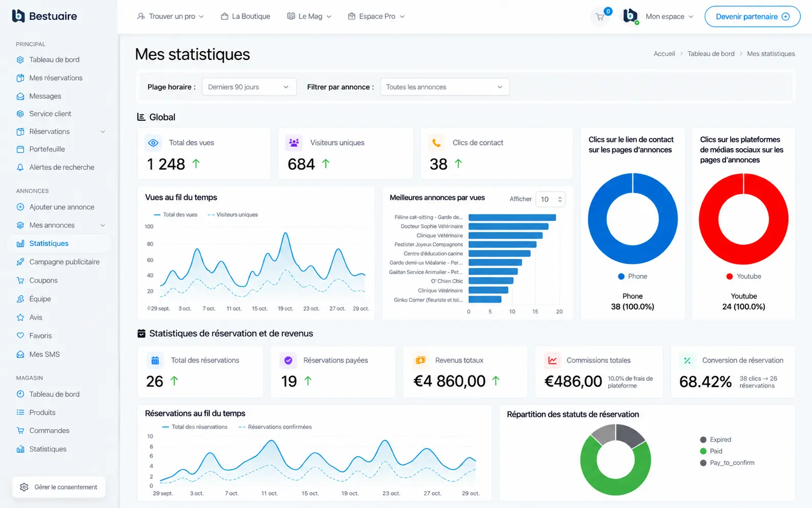Click the Bestuaire logo

click(45, 16)
